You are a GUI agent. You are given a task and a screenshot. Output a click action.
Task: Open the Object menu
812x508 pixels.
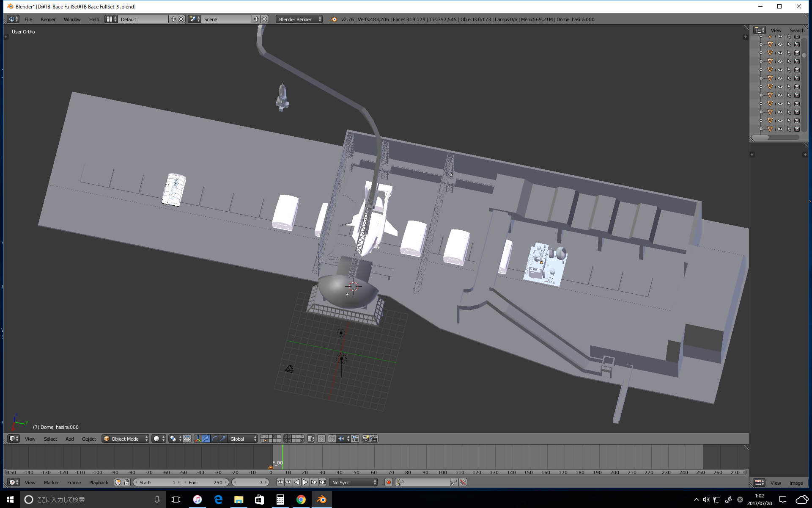pos(89,439)
